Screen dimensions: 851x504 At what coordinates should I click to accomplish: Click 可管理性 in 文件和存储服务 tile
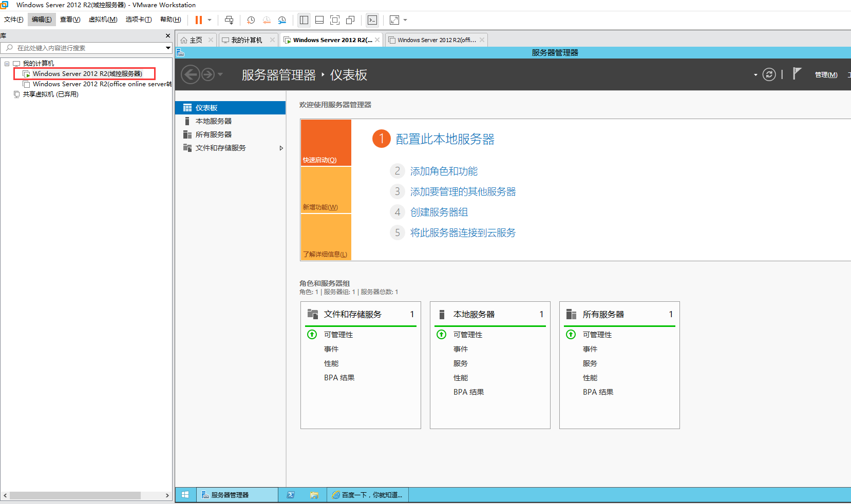point(338,335)
